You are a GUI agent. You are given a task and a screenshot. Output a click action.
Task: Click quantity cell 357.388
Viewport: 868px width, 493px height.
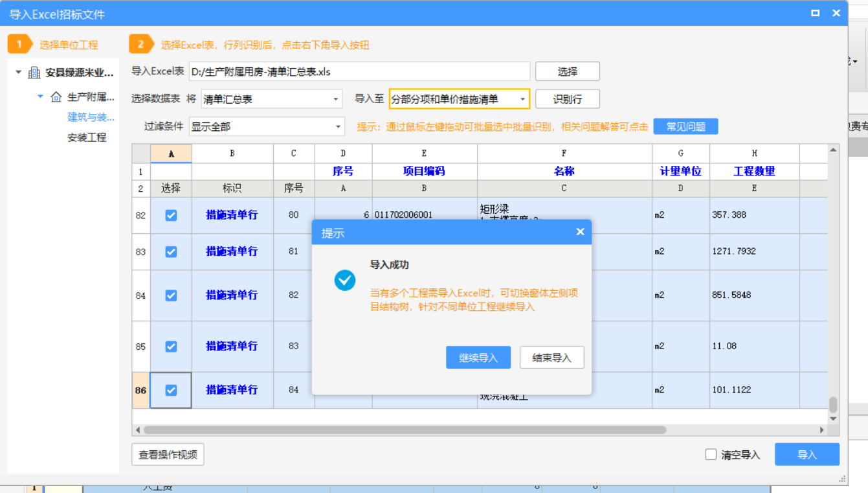click(755, 215)
